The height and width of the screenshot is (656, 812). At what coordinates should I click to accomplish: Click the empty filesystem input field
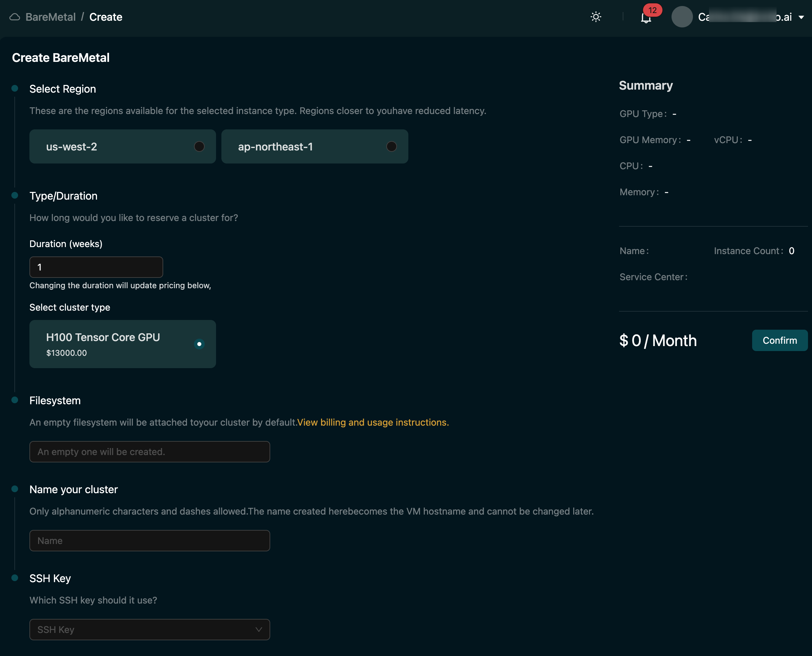pos(150,452)
